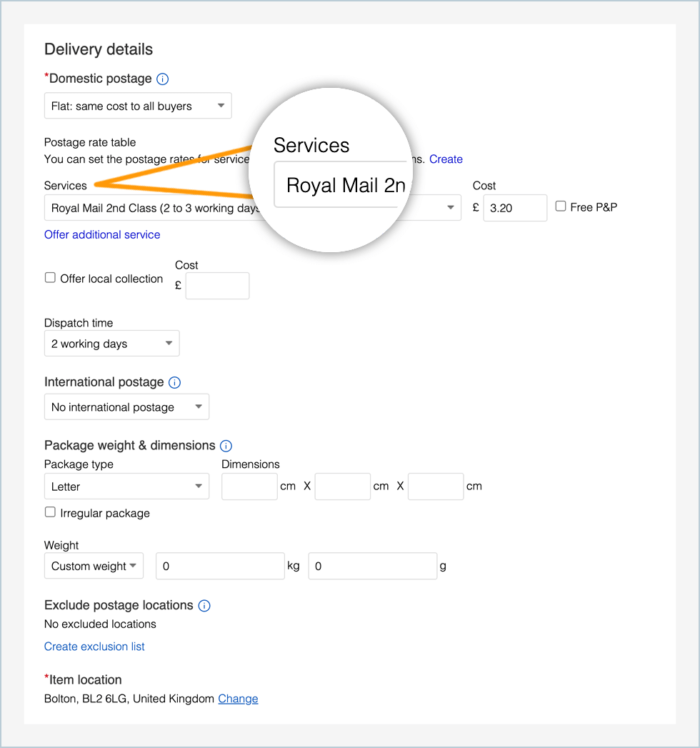The image size is (700, 748).
Task: Expand the No international postage dropdown
Action: click(126, 407)
